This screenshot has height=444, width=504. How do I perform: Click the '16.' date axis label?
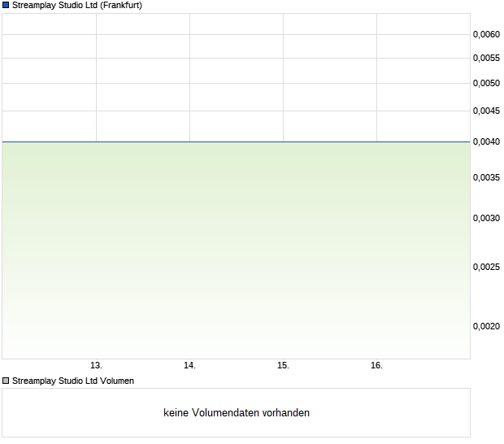coord(376,366)
